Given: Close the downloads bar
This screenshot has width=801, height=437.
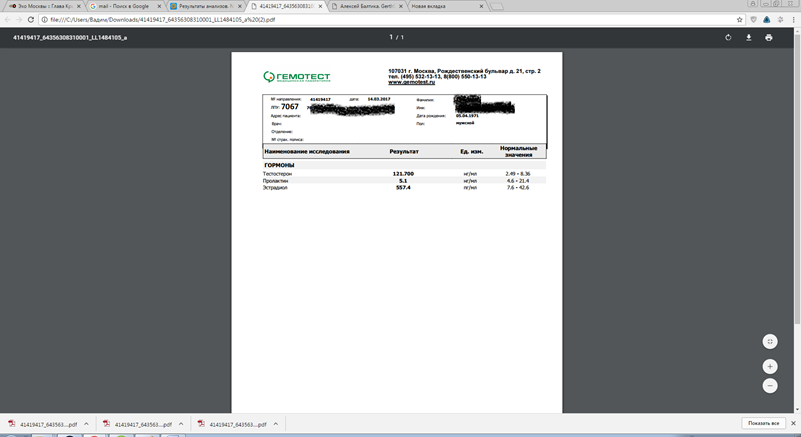Looking at the screenshot, I should (x=792, y=424).
